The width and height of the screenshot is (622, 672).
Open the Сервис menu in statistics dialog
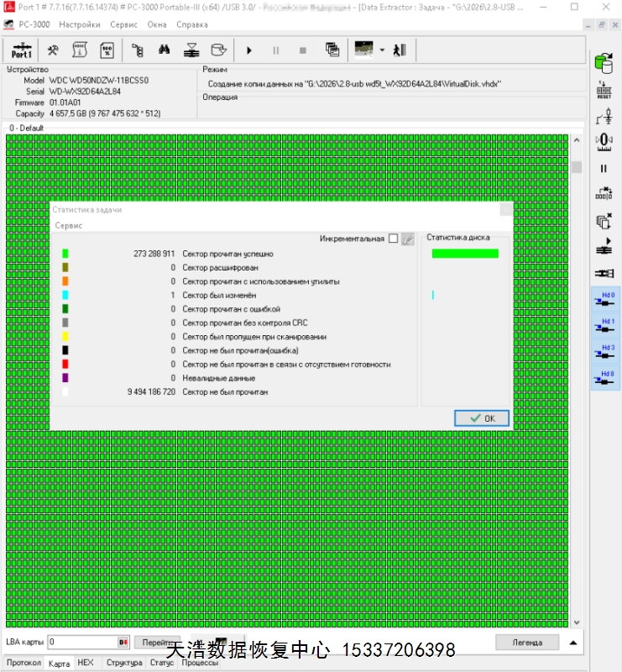point(69,226)
